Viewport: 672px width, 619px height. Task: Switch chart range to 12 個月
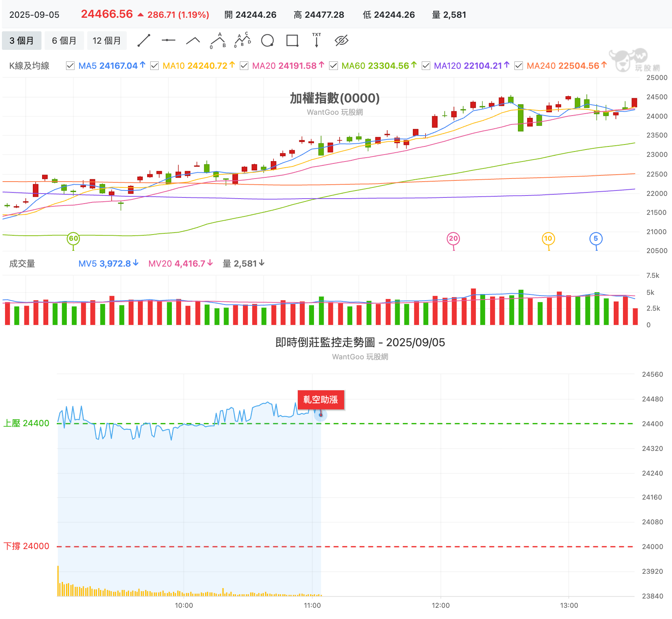[107, 41]
